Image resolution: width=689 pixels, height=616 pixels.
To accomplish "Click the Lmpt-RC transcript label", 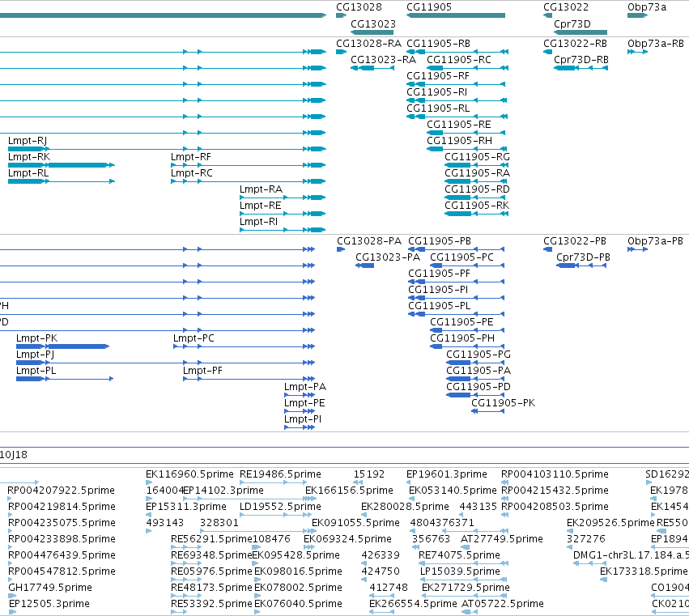I will 192,173.
